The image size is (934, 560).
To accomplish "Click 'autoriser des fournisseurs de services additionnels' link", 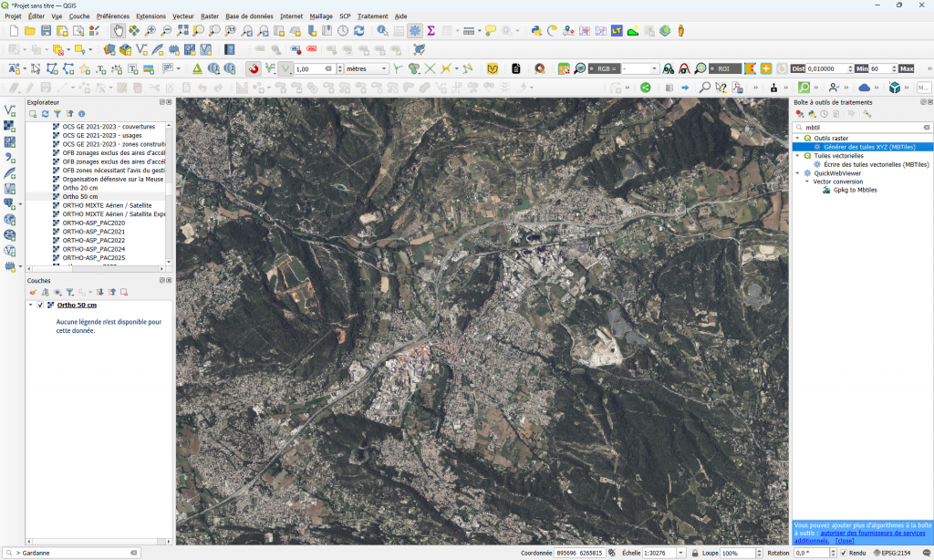I will click(x=875, y=533).
